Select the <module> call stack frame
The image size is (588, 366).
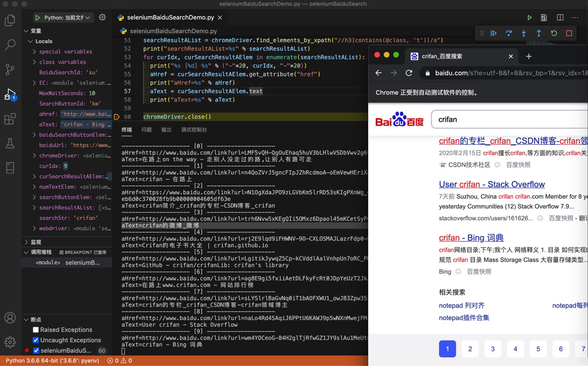point(67,262)
